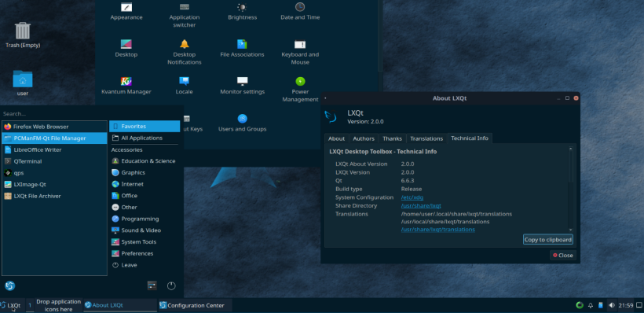Viewport: 644px width, 313px height.
Task: Click the Technical Info vertical scrollbar
Action: pyautogui.click(x=570, y=190)
